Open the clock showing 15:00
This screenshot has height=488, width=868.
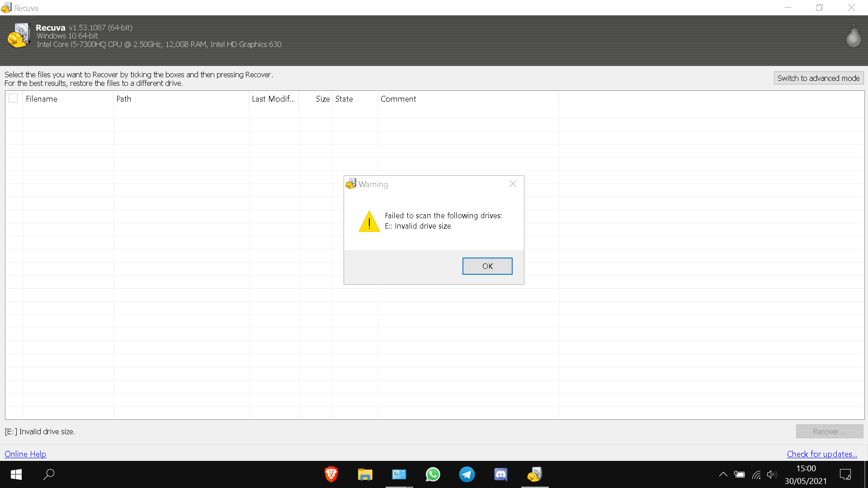[x=806, y=474]
